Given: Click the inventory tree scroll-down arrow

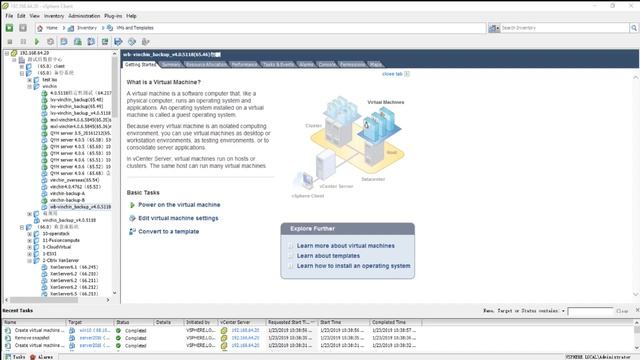Looking at the screenshot, I should [114, 293].
